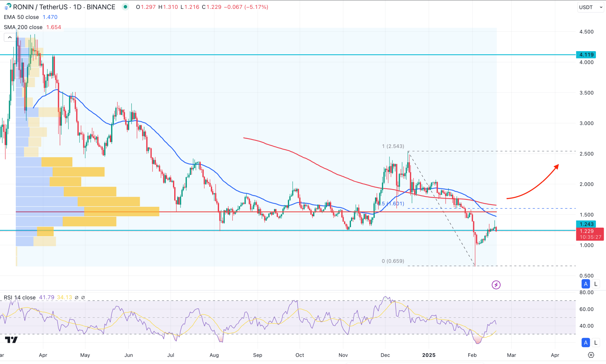Toggle log scale on the RSI pane

pos(596,343)
